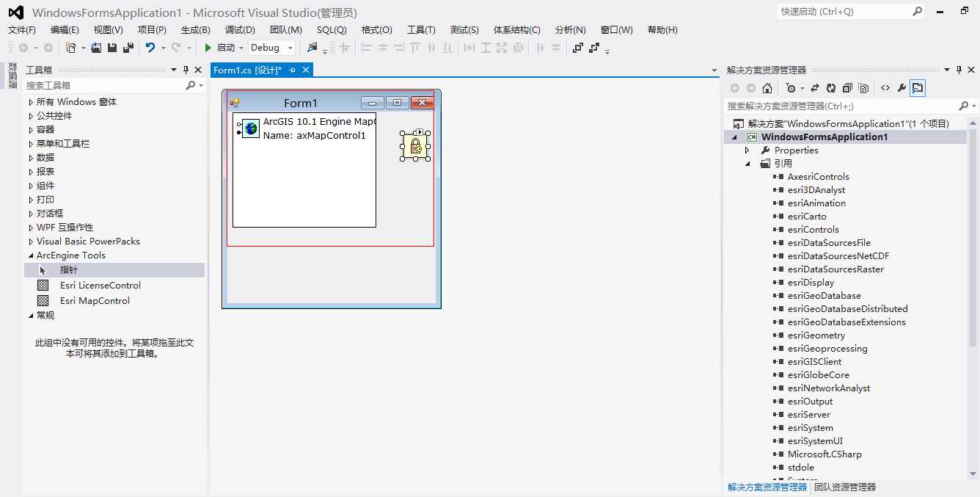Select the esriCarto reference
Image resolution: width=980 pixels, height=497 pixels.
point(807,217)
